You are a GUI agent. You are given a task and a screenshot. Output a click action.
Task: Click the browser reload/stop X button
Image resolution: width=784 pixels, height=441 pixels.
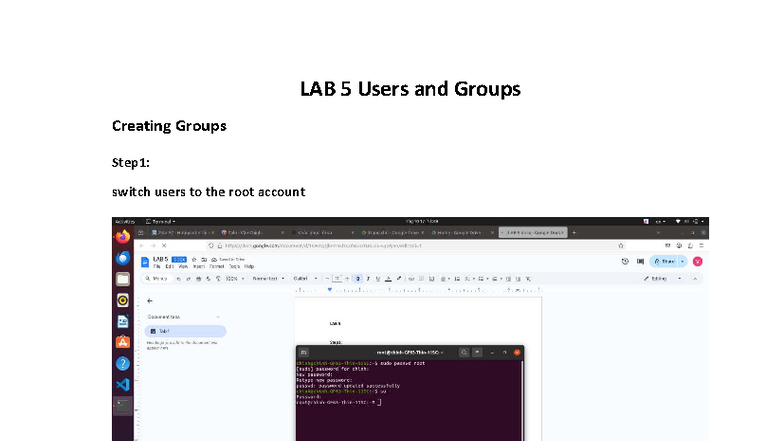point(164,246)
